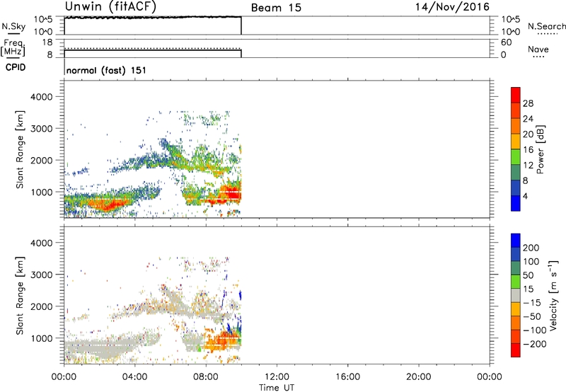This screenshot has width=566, height=392.
Task: Click '2000' tick on velocity panel axis
Action: coord(42,307)
